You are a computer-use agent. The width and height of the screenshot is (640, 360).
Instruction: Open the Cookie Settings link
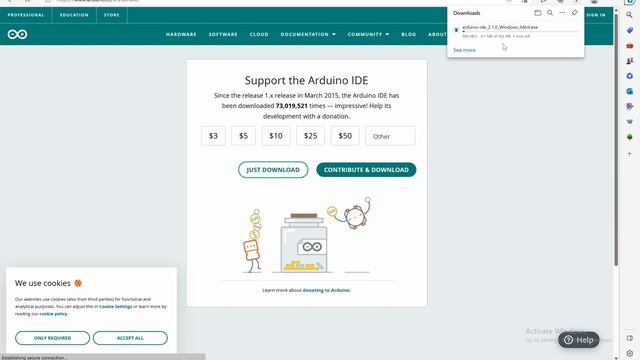click(116, 307)
